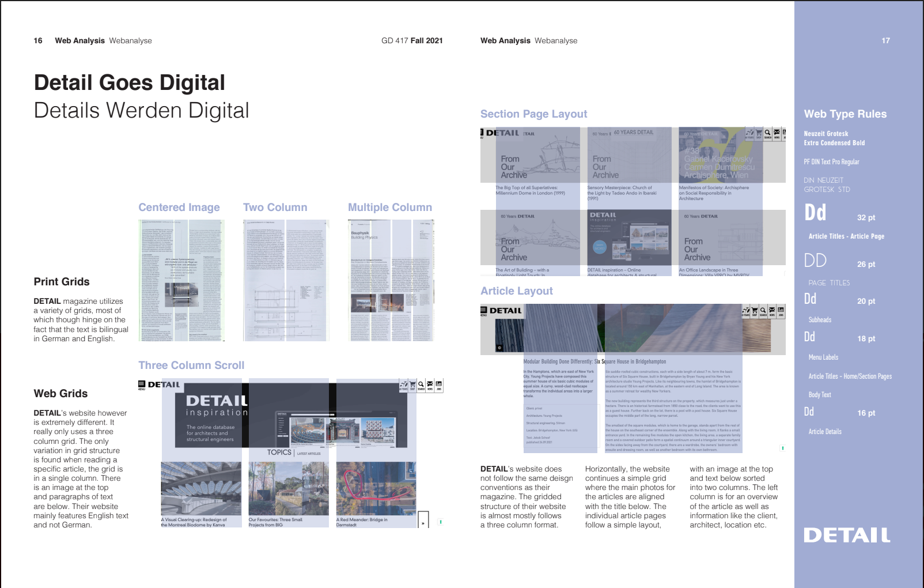Click the double-arrow next button beside Red Meander
Viewport: 924px width, 588px height.
click(x=423, y=519)
